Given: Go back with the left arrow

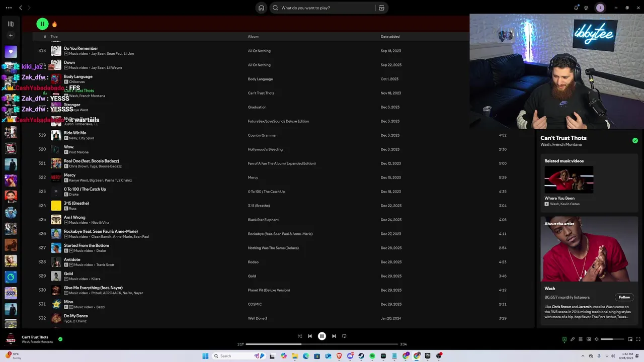Looking at the screenshot, I should pos(21,8).
